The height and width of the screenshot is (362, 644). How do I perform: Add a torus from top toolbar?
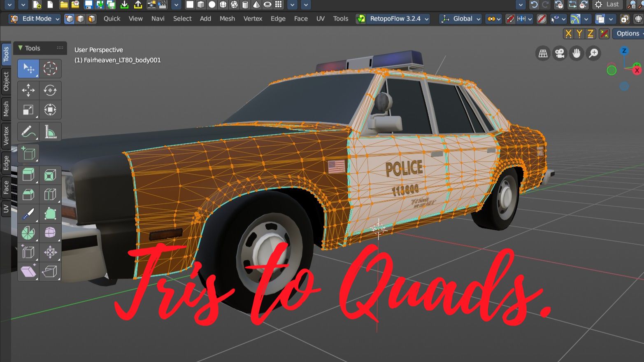(x=267, y=5)
